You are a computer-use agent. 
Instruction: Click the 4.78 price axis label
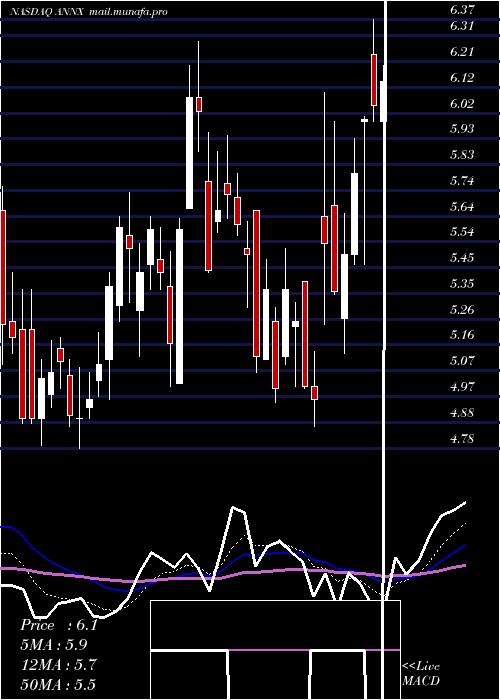(x=462, y=438)
